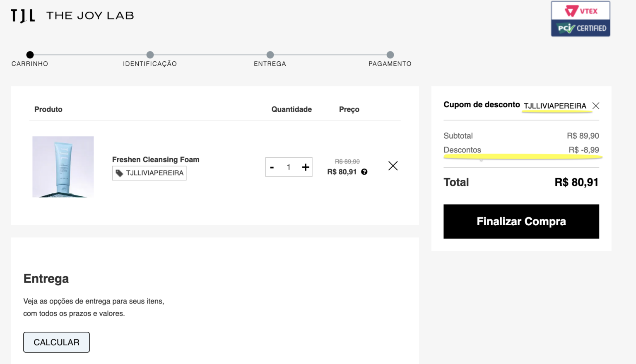The height and width of the screenshot is (364, 636).
Task: Click the Finalizar Compra button
Action: click(521, 221)
